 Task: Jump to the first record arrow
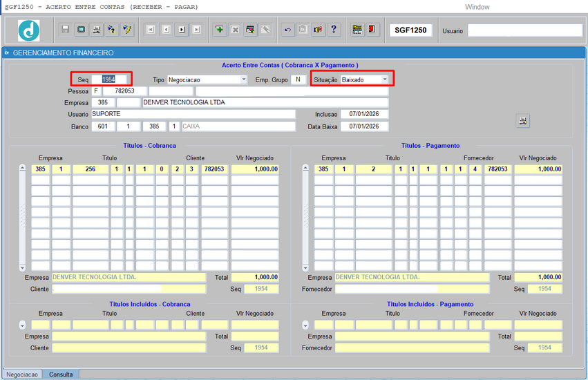[150, 30]
